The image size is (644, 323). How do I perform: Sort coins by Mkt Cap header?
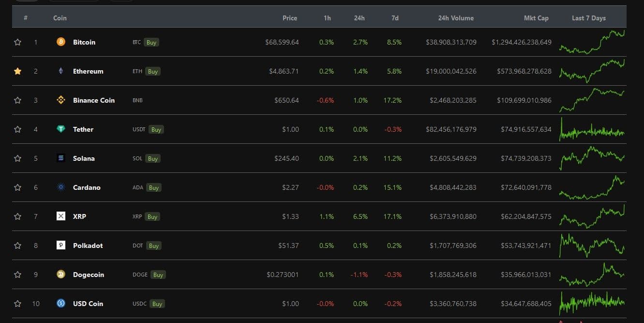point(536,18)
